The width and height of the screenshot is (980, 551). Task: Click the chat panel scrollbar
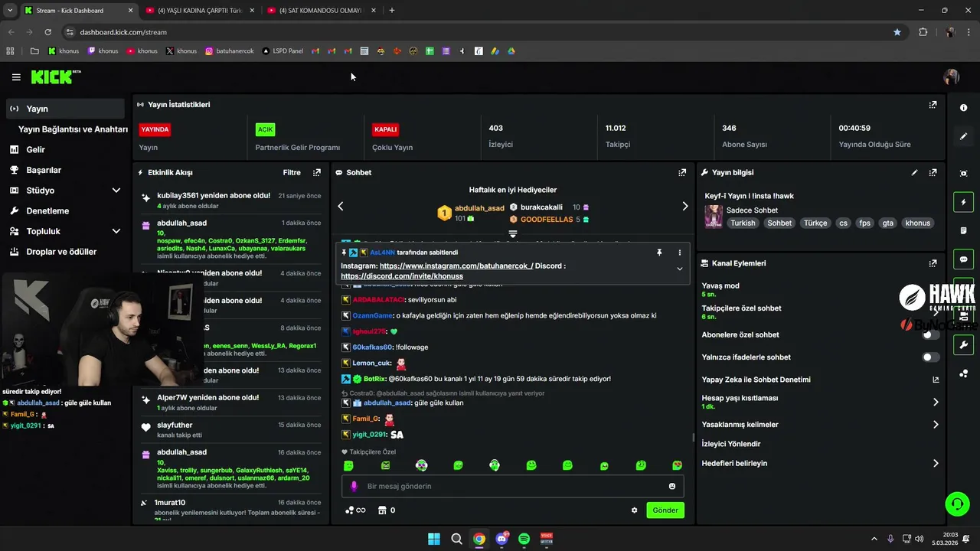tap(693, 438)
